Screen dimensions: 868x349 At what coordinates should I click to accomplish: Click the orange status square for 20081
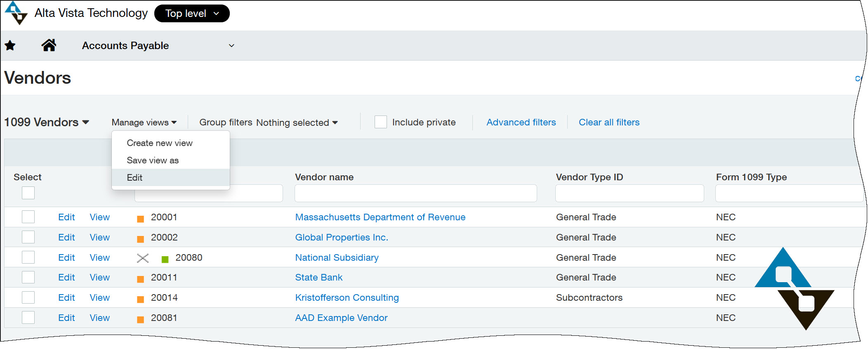[x=141, y=319]
